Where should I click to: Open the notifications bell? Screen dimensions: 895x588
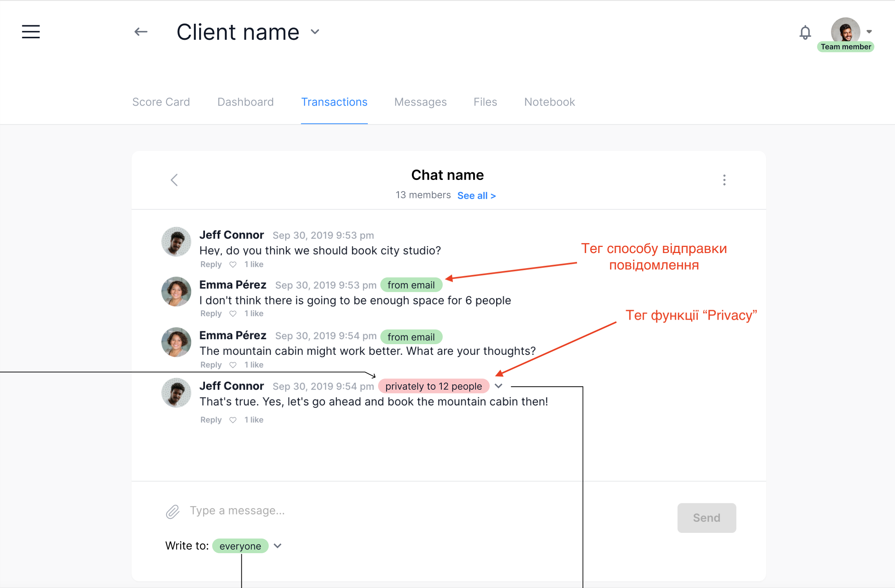(805, 33)
